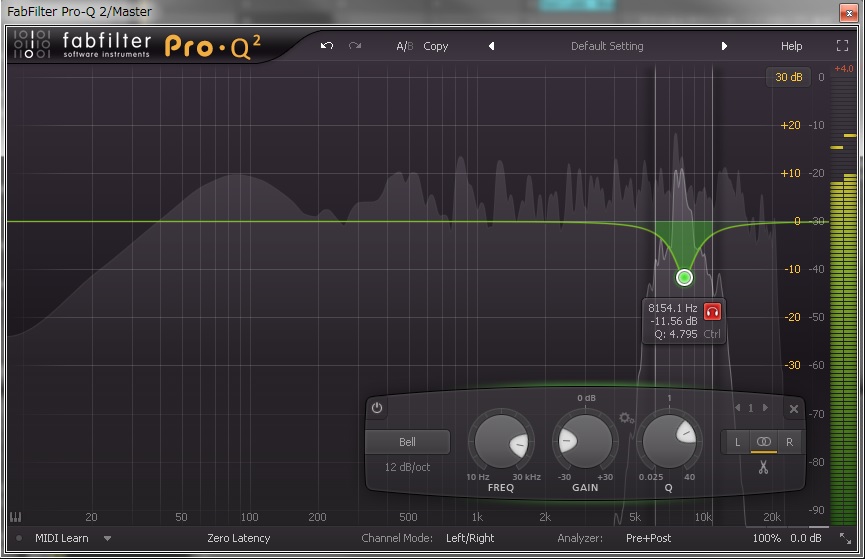Click the red headphones solo band icon
Image resolution: width=865 pixels, height=559 pixels.
point(712,312)
